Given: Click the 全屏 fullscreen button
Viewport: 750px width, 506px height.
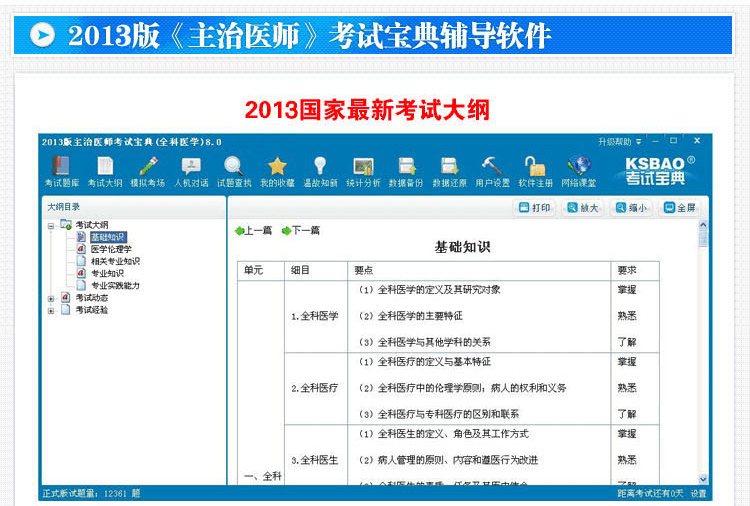Looking at the screenshot, I should click(679, 208).
